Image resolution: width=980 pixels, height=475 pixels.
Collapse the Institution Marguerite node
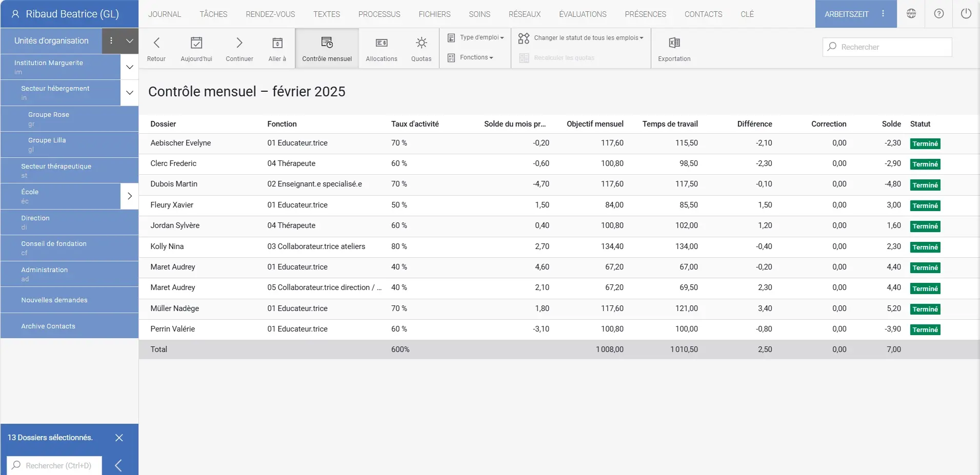click(x=129, y=67)
